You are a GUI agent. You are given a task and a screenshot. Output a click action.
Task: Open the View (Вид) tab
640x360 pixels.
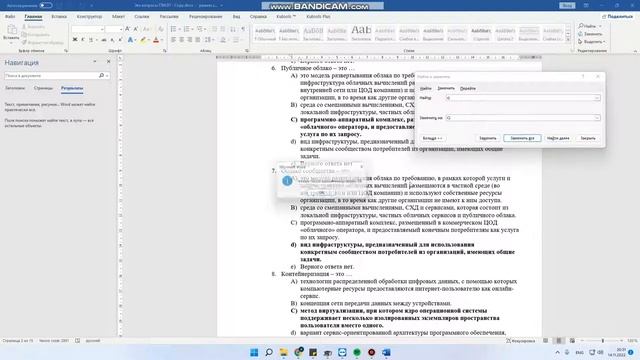236,16
